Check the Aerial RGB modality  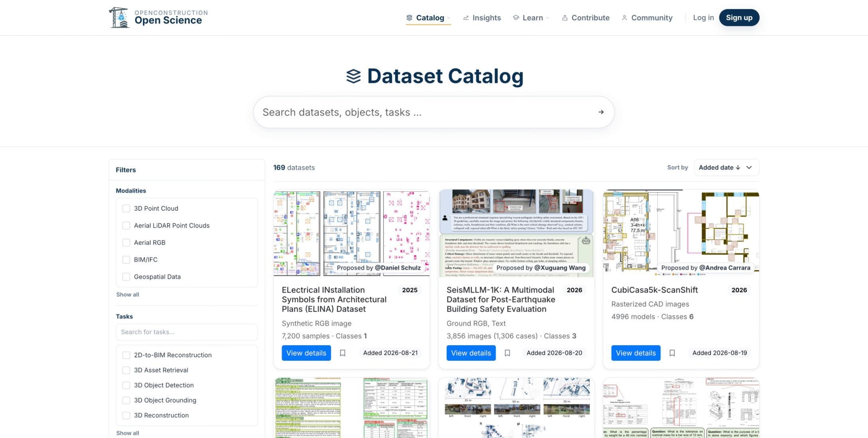tap(126, 243)
